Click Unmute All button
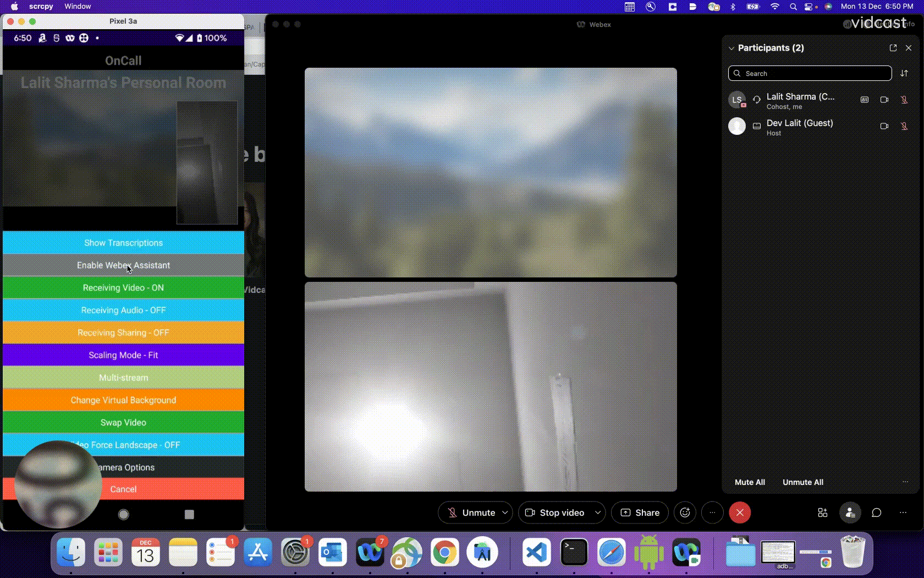924x578 pixels. [x=803, y=482]
